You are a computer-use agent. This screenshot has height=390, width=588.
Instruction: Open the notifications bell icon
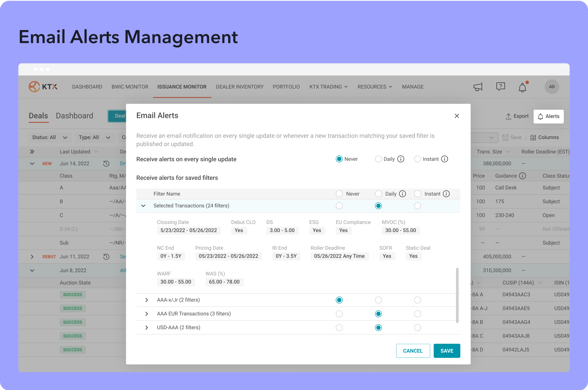(522, 88)
